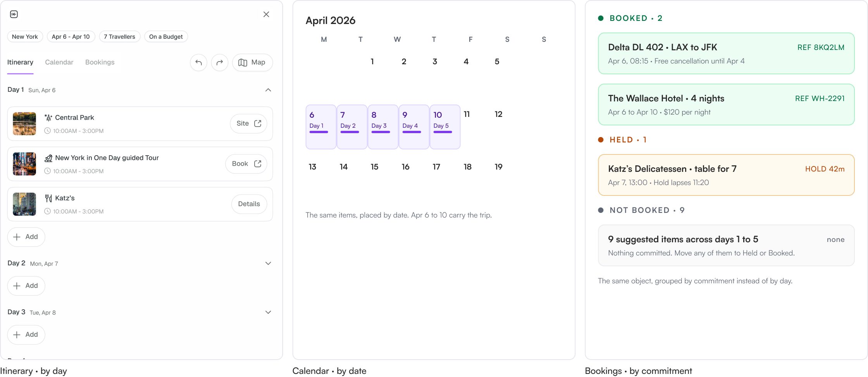
Task: Add an item to Day 3
Action: (x=26, y=335)
